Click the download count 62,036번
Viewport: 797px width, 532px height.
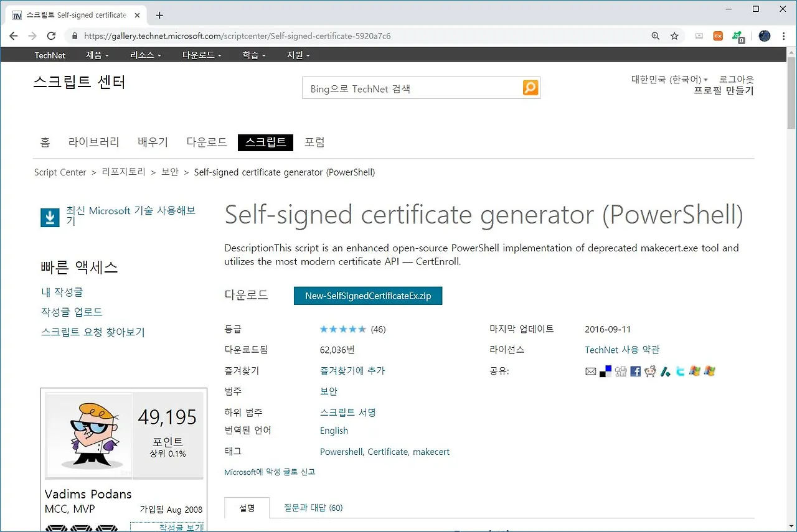pos(337,350)
